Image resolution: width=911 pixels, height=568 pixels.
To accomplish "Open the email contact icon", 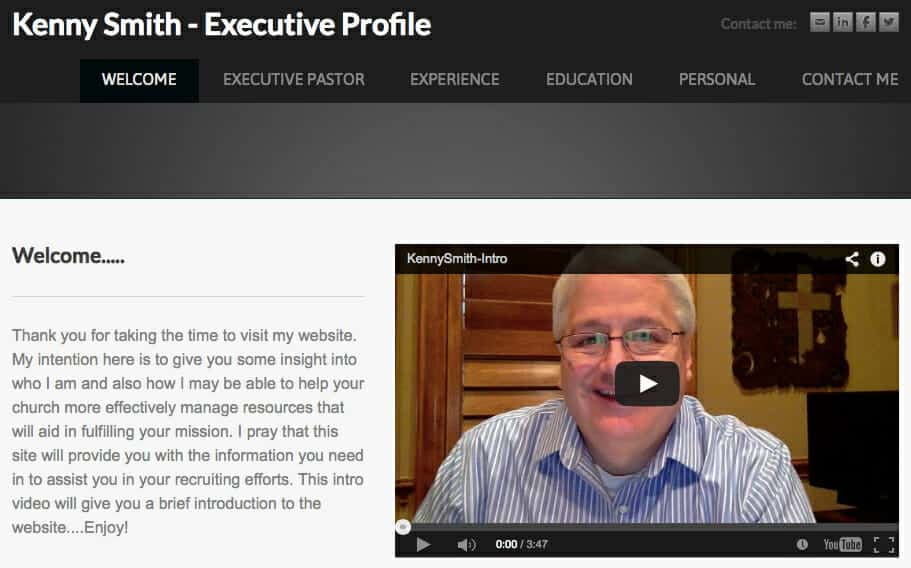I will point(819,23).
